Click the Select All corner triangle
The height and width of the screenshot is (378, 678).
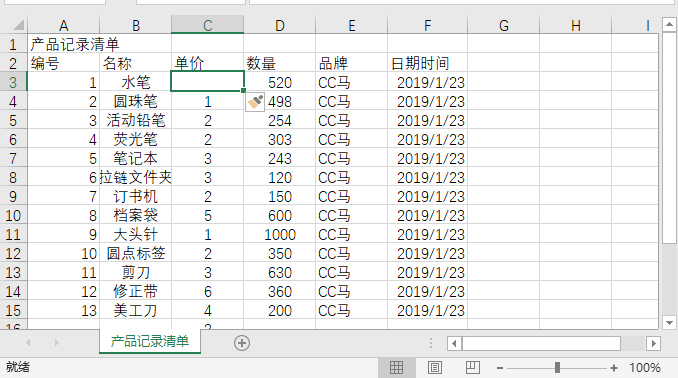pos(18,25)
